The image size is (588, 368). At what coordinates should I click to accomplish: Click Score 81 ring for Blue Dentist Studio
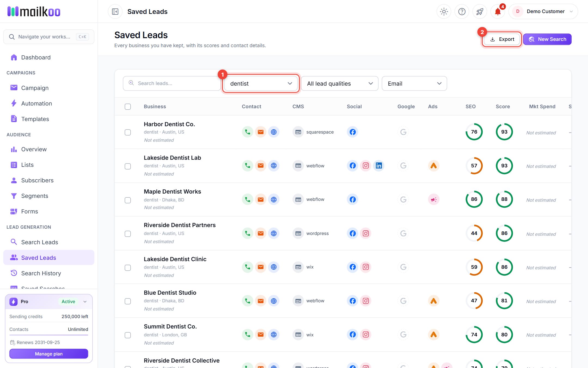pos(504,301)
